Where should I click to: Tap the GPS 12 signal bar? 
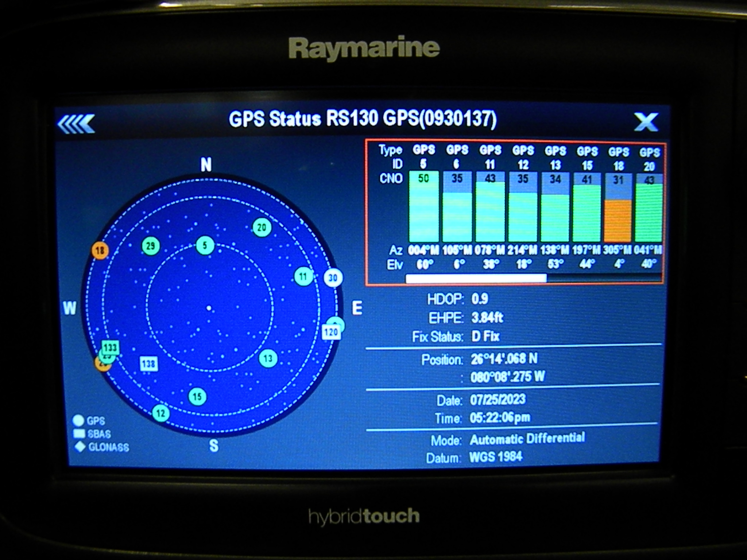[x=523, y=207]
